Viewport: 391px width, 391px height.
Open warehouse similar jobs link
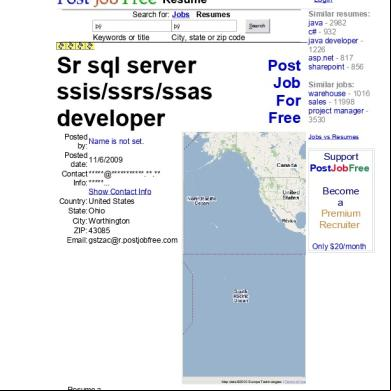[x=327, y=93]
